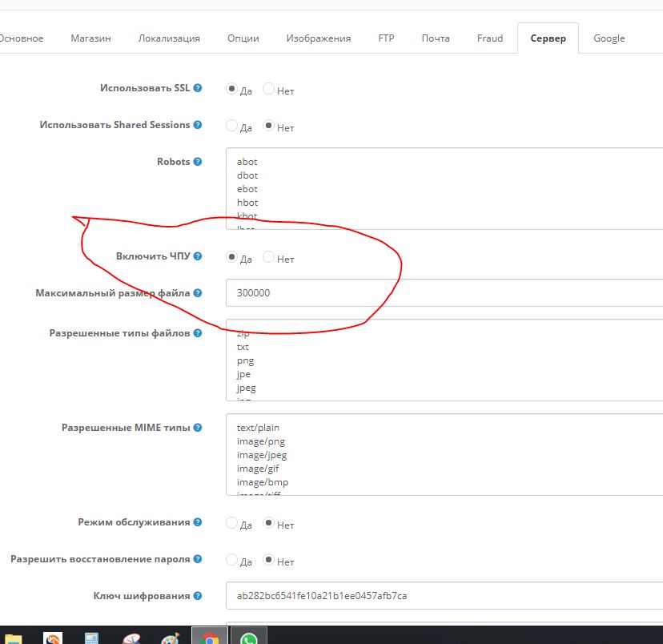Click the help icon next to Использовать SSL

pos(198,88)
